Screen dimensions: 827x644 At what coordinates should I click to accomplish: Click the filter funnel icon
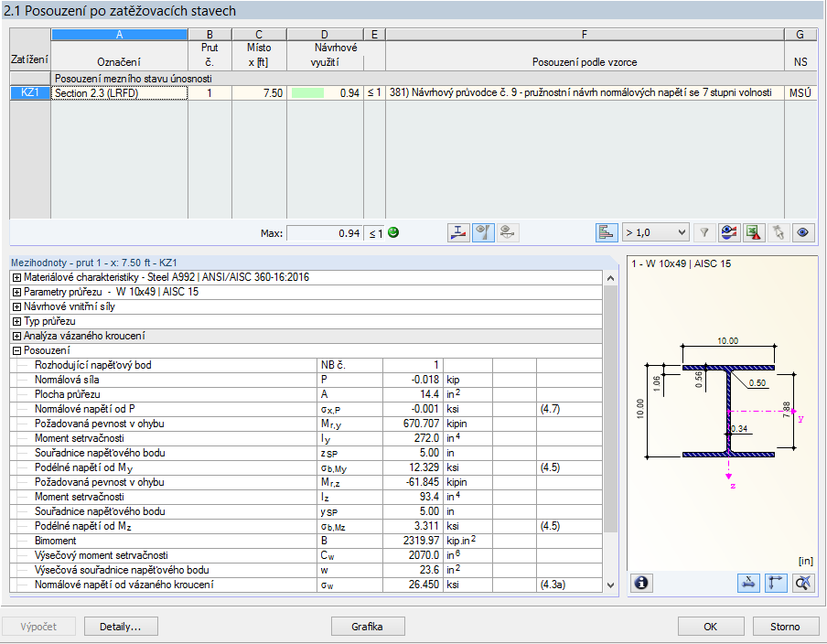tap(704, 232)
